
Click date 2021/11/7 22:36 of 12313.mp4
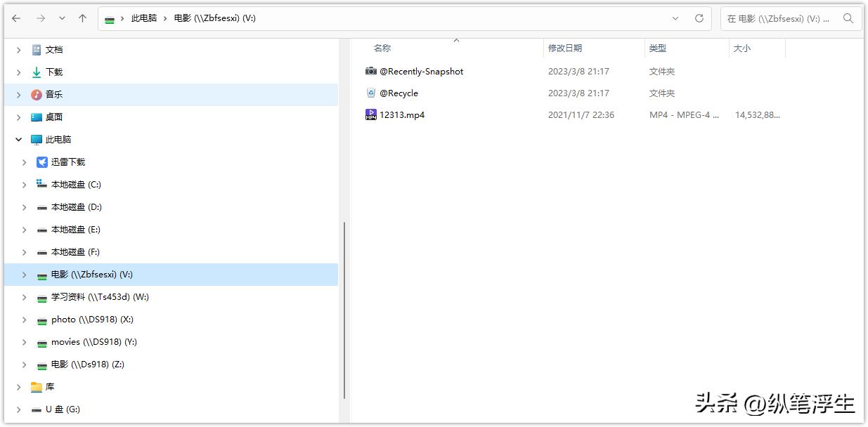tap(581, 114)
